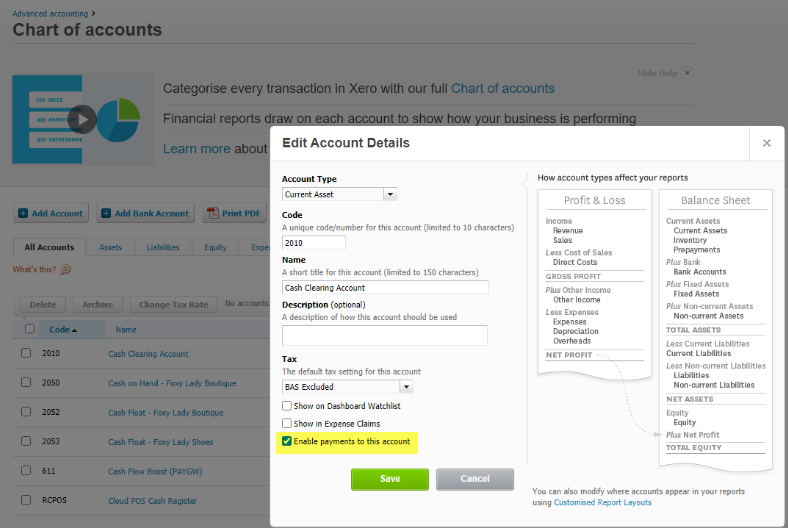Click the Print PDF button
This screenshot has width=788, height=528.
tap(235, 213)
